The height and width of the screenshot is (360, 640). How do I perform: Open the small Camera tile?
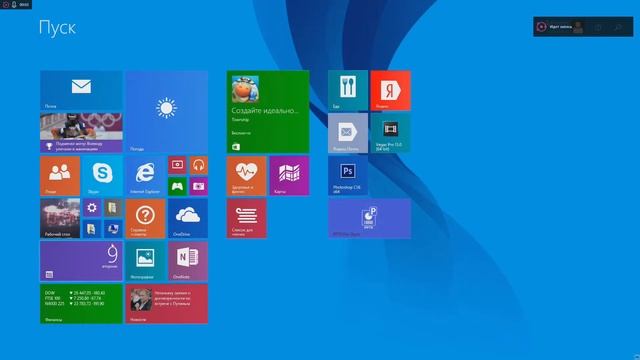[198, 187]
